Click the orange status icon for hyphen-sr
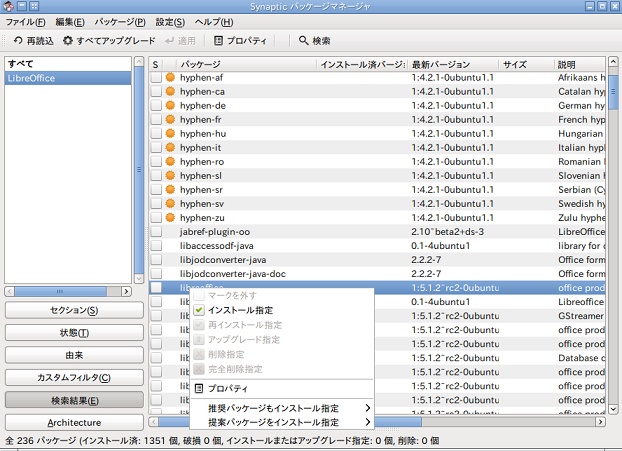Viewport: 622px width, 451px height. (x=170, y=190)
